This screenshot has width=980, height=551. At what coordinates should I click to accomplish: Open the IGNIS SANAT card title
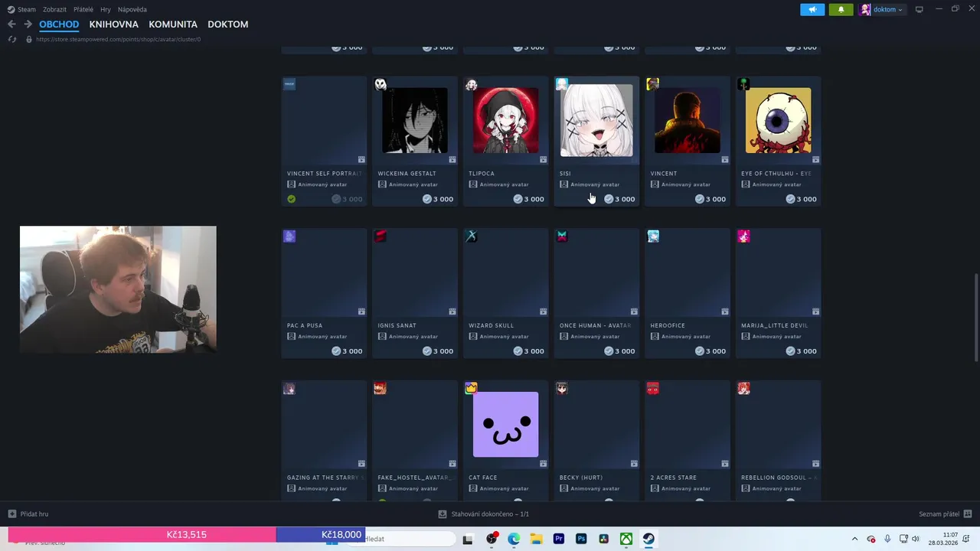click(397, 325)
